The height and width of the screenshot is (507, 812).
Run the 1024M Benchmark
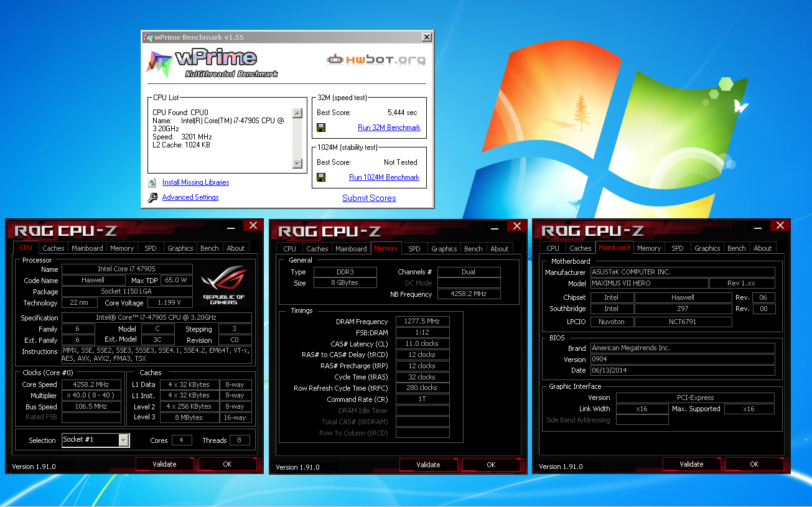(x=384, y=177)
